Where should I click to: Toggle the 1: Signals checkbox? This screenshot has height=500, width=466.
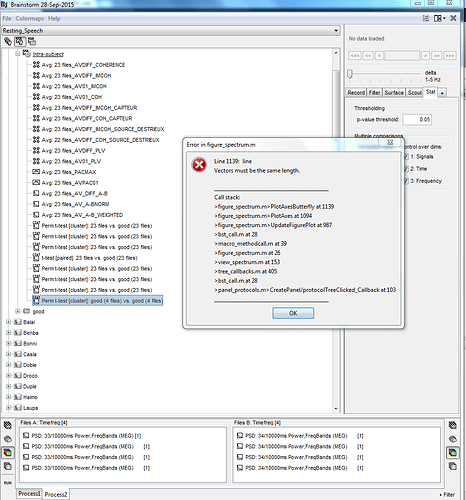(406, 157)
